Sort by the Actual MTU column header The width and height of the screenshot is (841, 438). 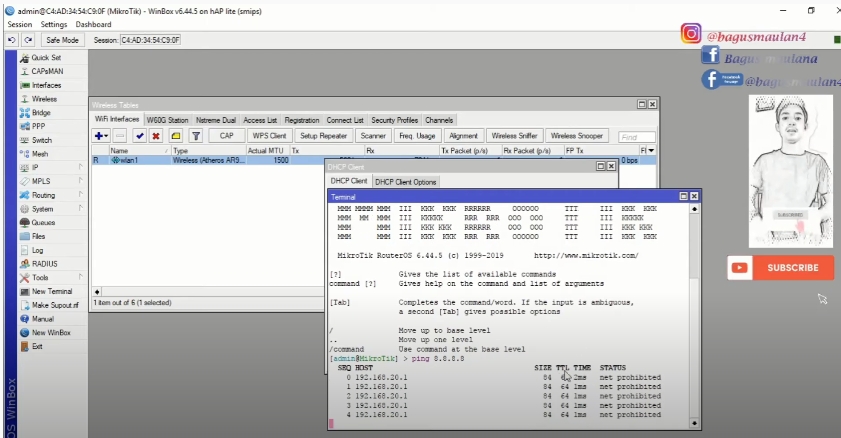pyautogui.click(x=268, y=151)
